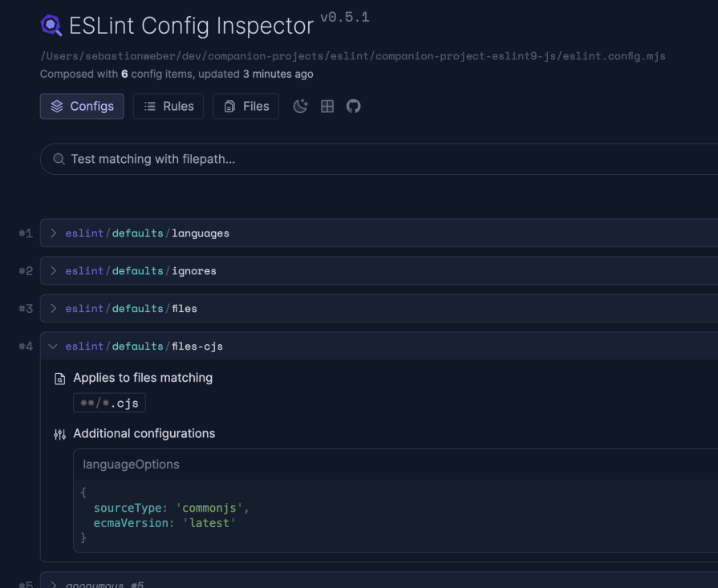Click the magnifier icon in search bar
The height and width of the screenshot is (588, 718).
[59, 159]
